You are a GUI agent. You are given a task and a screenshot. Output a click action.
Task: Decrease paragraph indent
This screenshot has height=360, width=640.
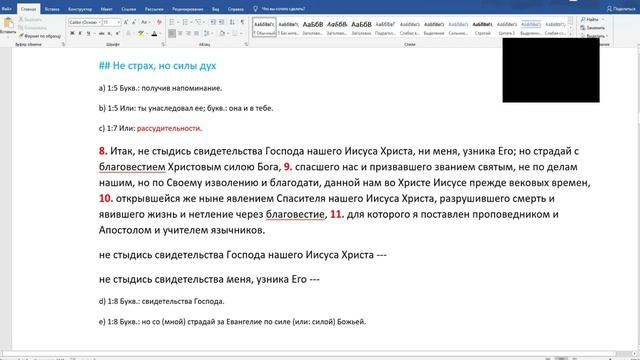click(x=213, y=22)
